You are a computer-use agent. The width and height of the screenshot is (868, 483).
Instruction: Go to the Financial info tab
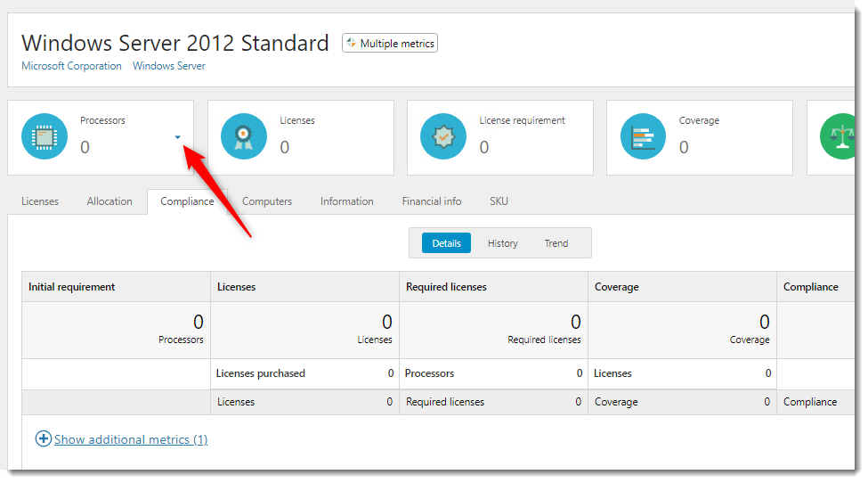tap(432, 201)
